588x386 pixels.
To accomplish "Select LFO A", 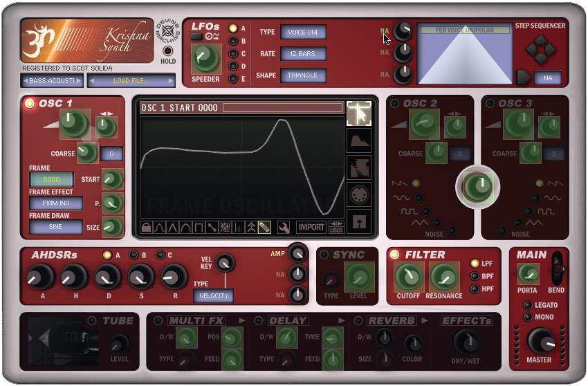I will pos(233,28).
